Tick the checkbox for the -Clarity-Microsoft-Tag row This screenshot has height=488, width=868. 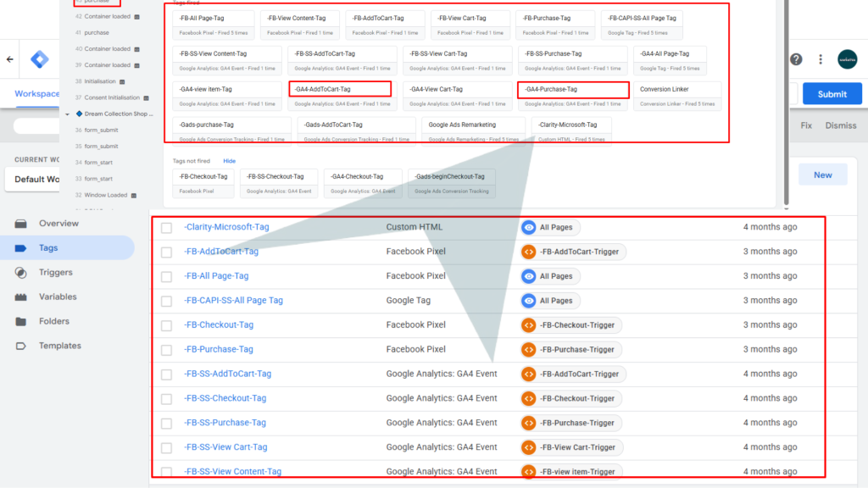coord(167,227)
